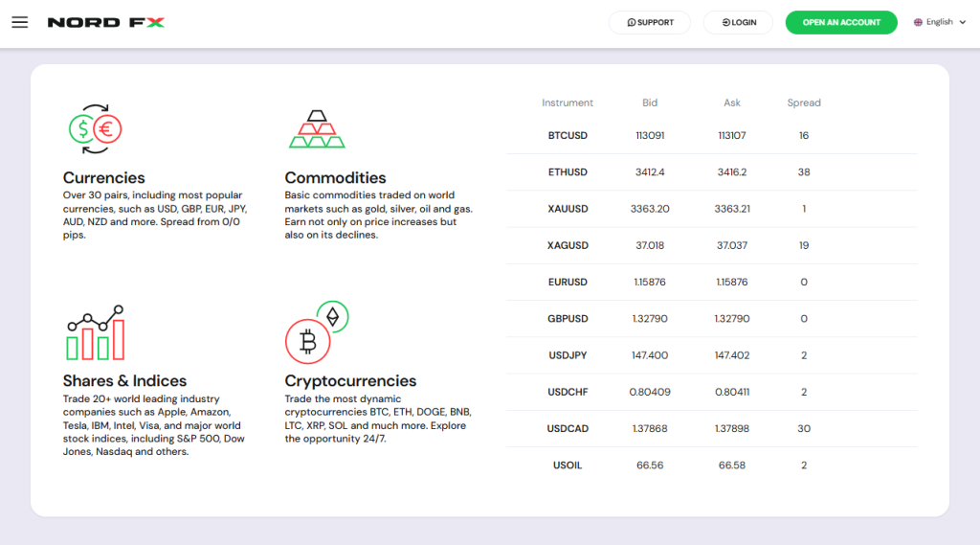Click the Cryptocurrencies description paragraph
Image resolution: width=980 pixels, height=545 pixels.
pyautogui.click(x=378, y=419)
